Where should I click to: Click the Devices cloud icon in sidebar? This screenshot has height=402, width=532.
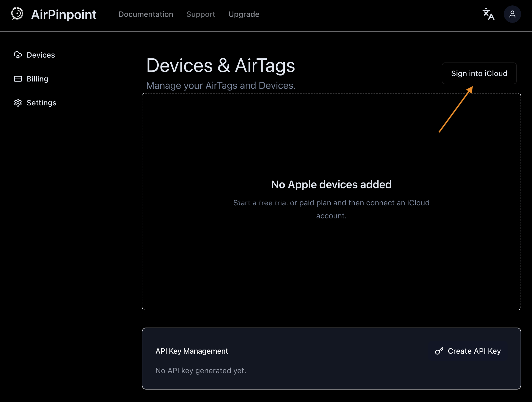(x=18, y=55)
